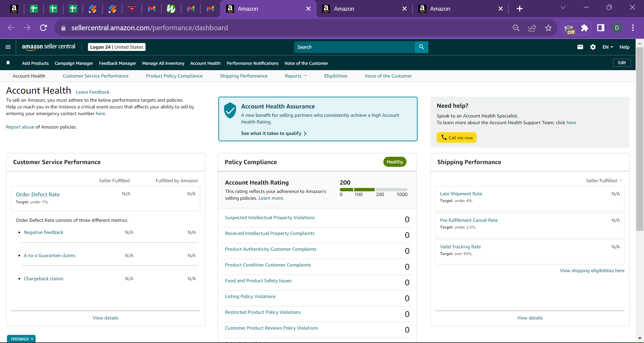
Task: Click the browser forward arrow
Action: (x=27, y=28)
